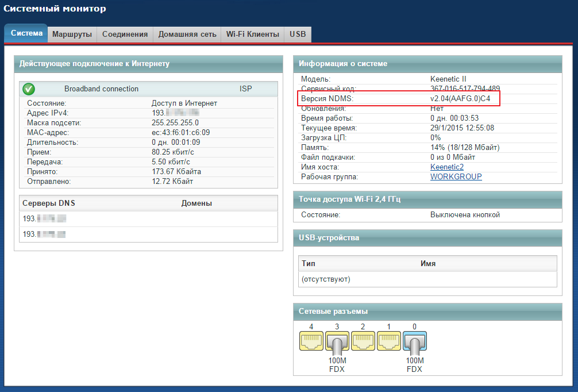Click the Система tab
Screen dimensions: 578x392
coord(26,33)
